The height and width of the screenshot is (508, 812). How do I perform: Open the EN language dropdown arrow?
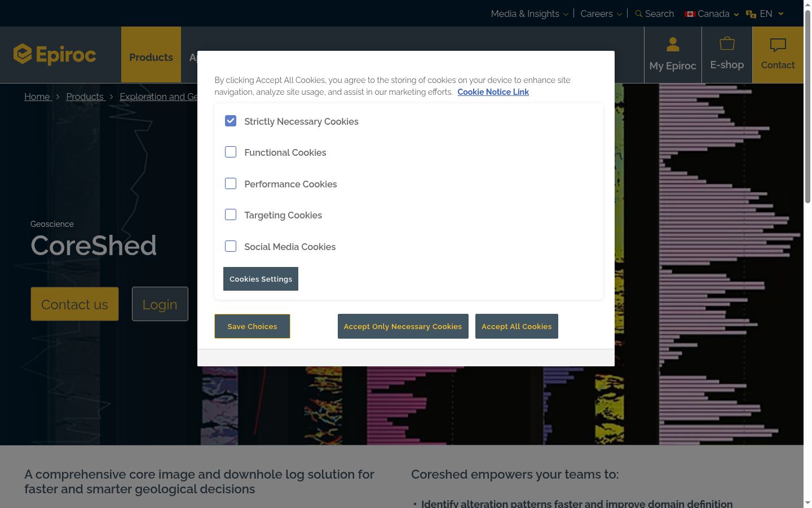pyautogui.click(x=781, y=14)
